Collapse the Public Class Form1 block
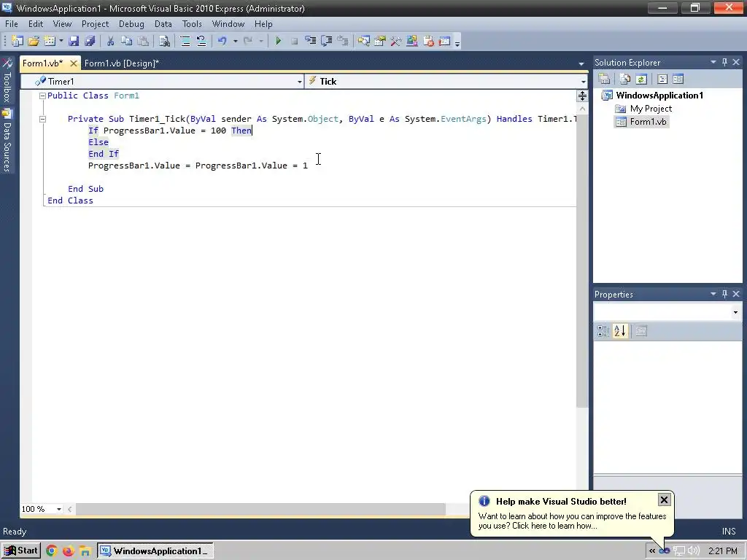This screenshot has width=747, height=560. pos(42,96)
